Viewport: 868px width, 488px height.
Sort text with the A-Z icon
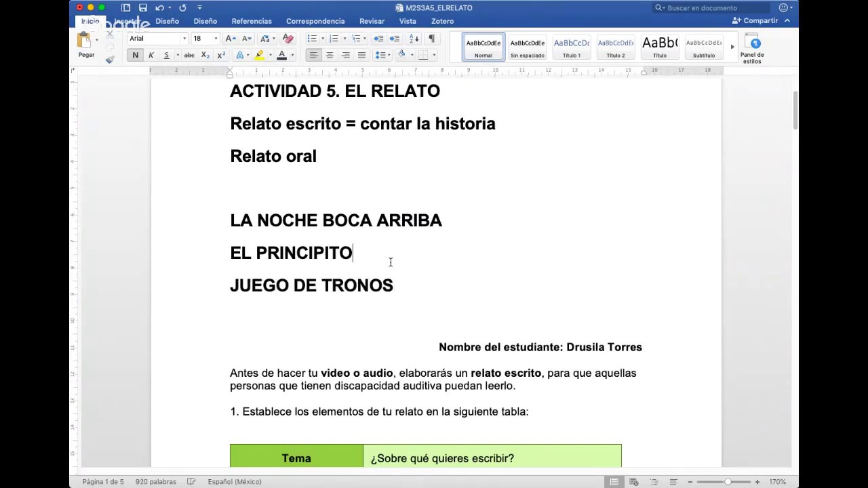tap(414, 39)
